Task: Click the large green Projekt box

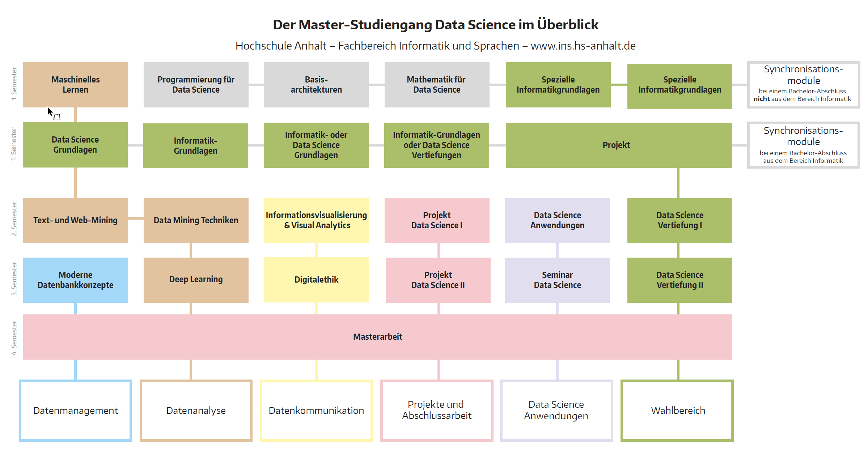Action: (x=619, y=145)
